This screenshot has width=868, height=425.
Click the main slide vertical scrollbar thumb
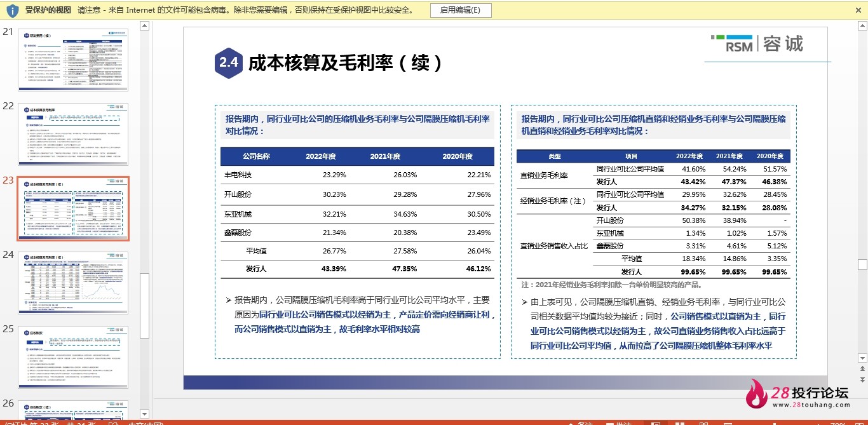[862, 264]
